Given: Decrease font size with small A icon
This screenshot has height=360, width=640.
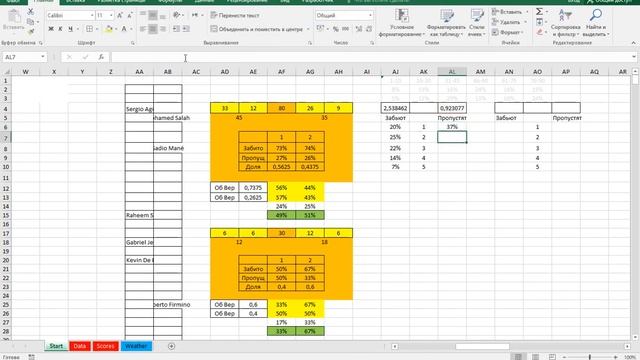Looking at the screenshot, I should coord(130,16).
